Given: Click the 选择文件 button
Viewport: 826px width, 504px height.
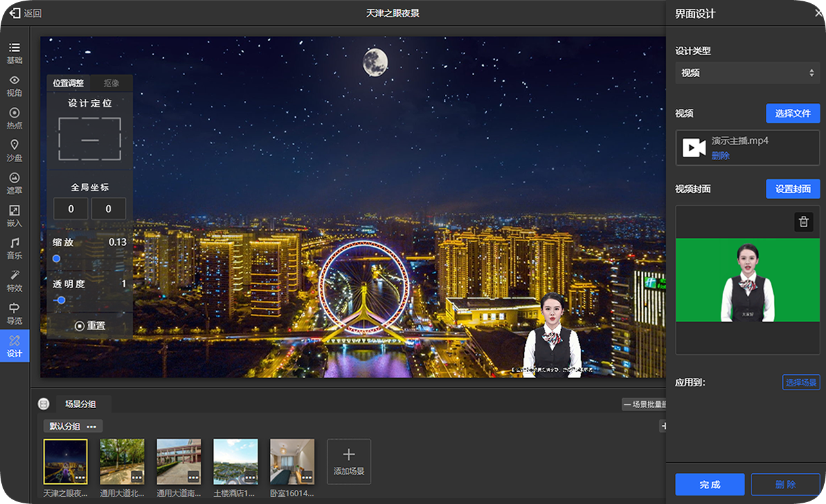Looking at the screenshot, I should pyautogui.click(x=793, y=113).
